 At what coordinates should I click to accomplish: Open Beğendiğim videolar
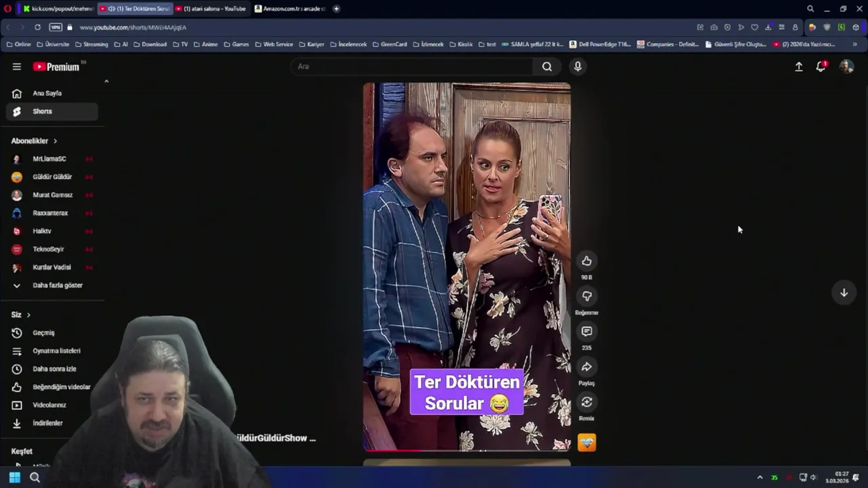[x=52, y=387]
